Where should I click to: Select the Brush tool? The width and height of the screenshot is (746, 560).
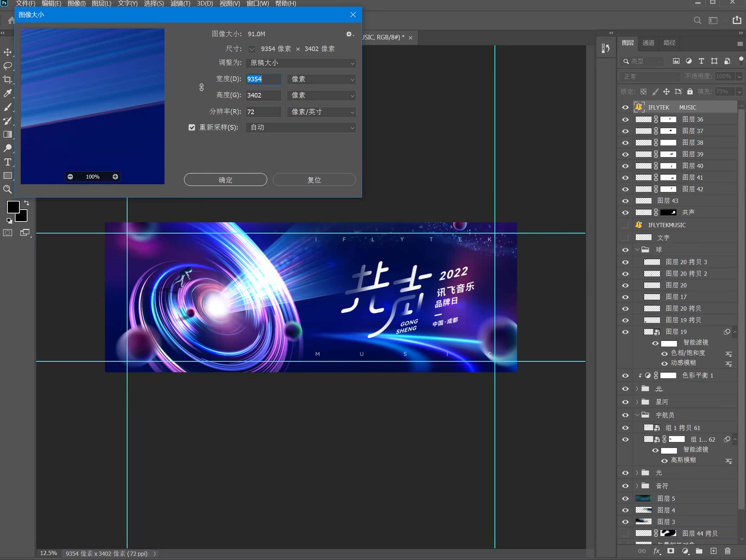pos(7,107)
